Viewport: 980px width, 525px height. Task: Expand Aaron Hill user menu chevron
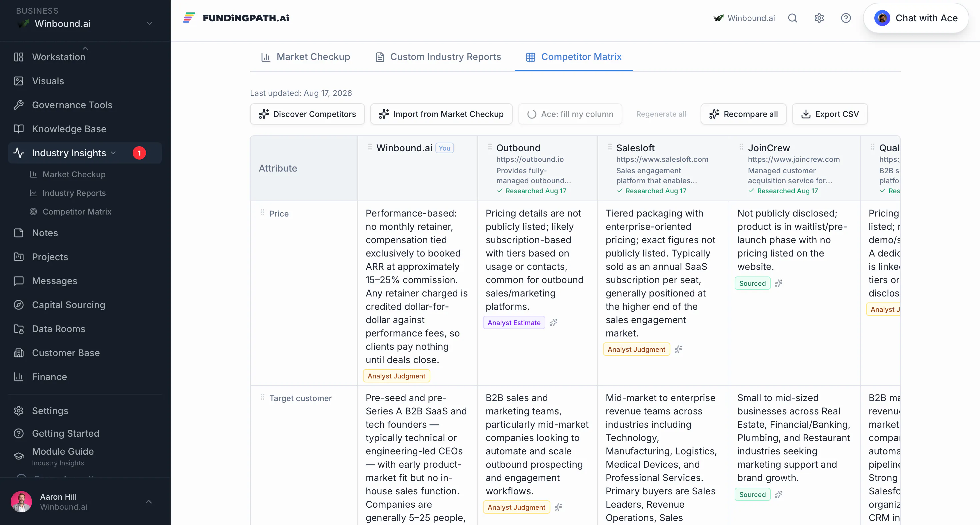click(149, 502)
